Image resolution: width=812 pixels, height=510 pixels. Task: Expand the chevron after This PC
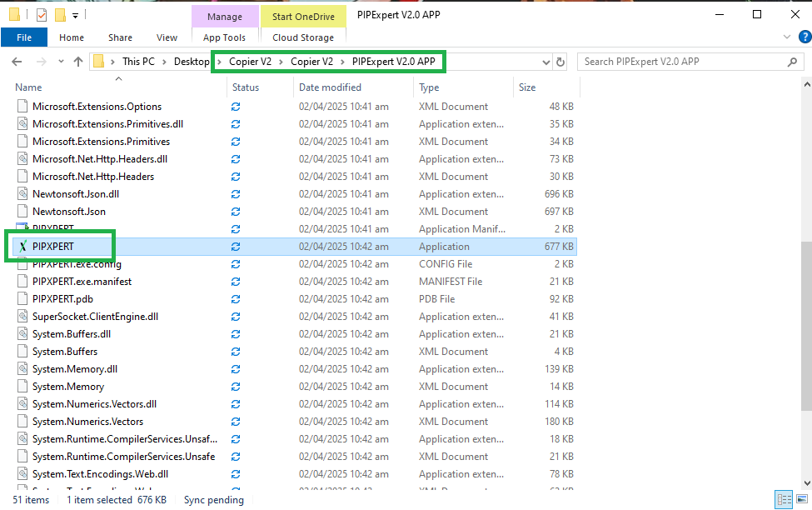(x=164, y=62)
